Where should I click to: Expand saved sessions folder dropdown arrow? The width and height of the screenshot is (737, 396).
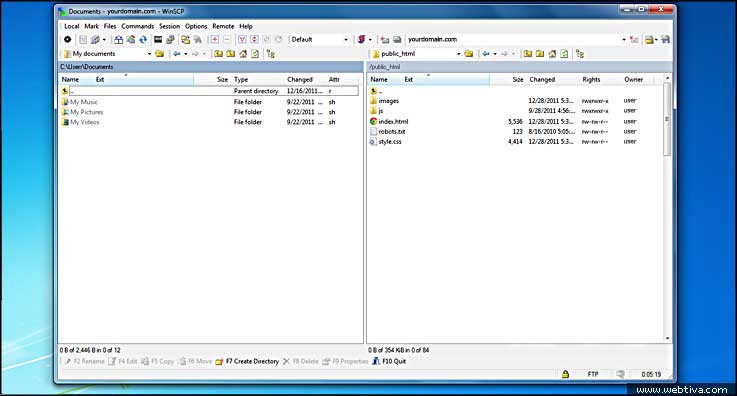coord(656,39)
